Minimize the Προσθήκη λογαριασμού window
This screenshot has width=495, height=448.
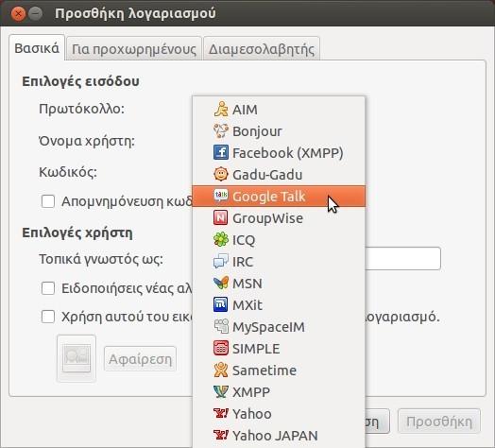click(35, 13)
